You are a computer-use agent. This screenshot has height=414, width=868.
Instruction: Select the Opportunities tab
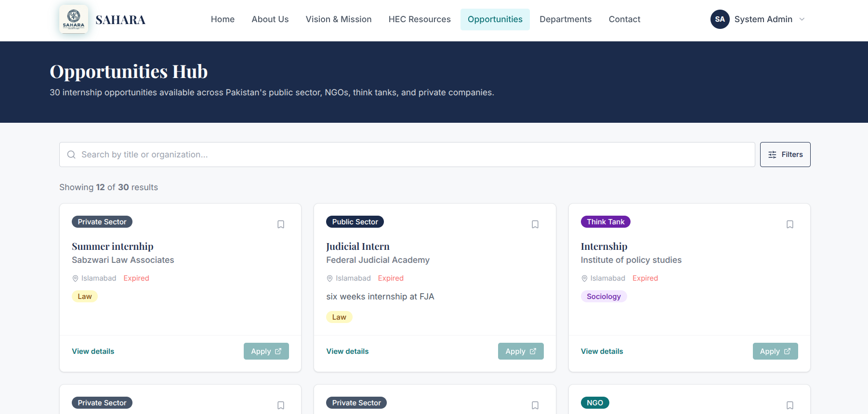(495, 19)
